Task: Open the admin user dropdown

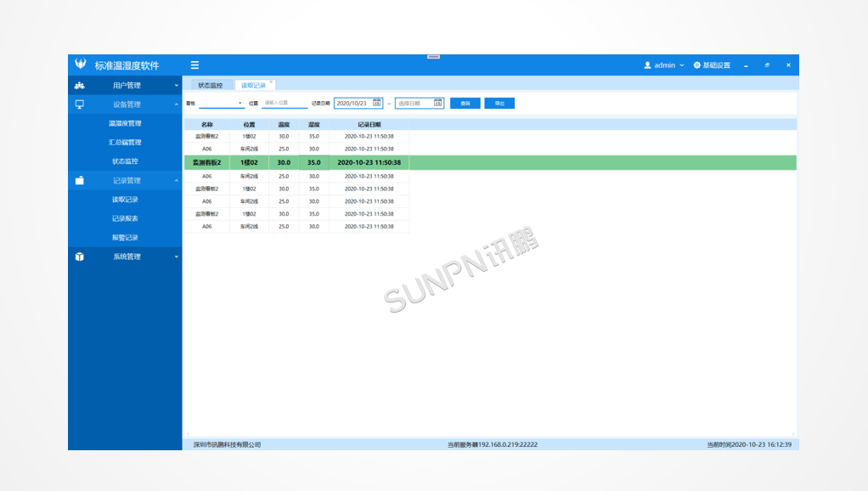Action: (x=664, y=65)
